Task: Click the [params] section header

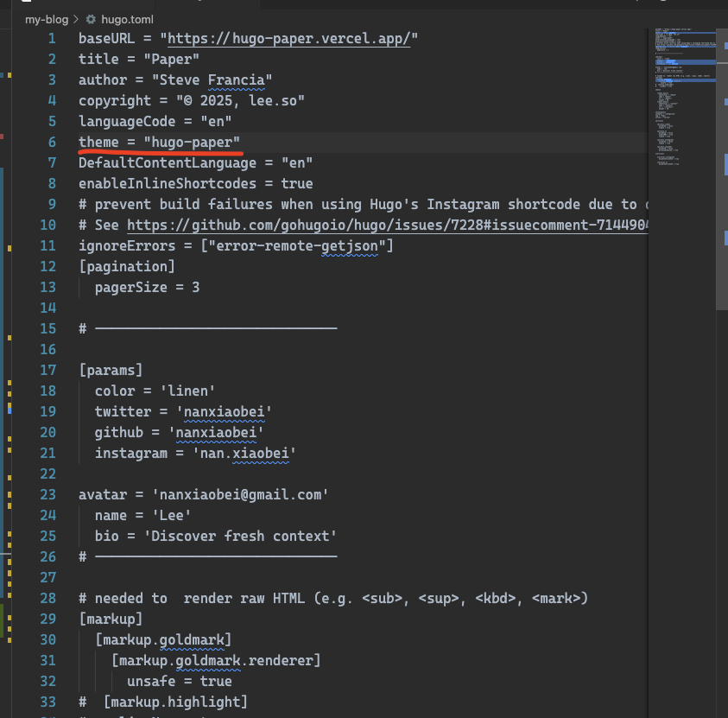Action: click(111, 371)
